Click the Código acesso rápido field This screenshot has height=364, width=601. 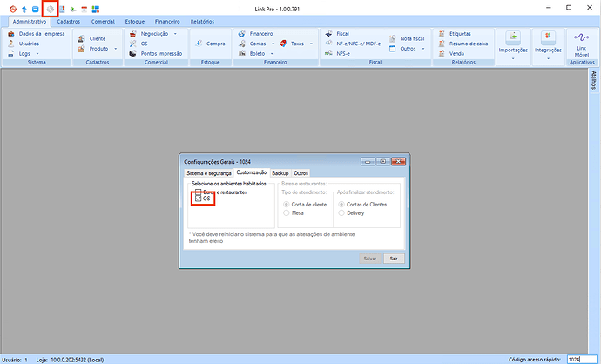(x=578, y=359)
